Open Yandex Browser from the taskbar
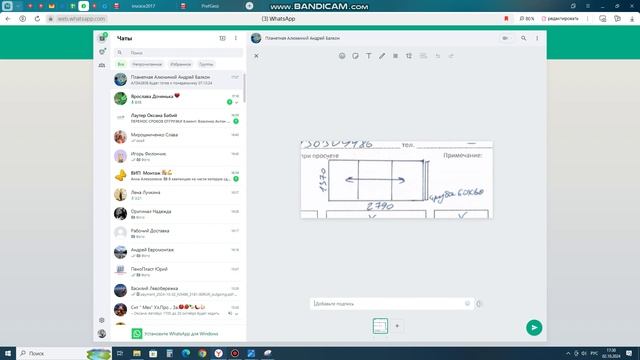640x360 pixels. (x=219, y=353)
